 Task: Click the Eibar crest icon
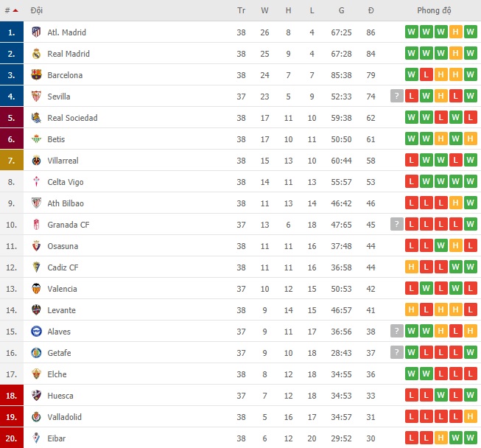(36, 438)
